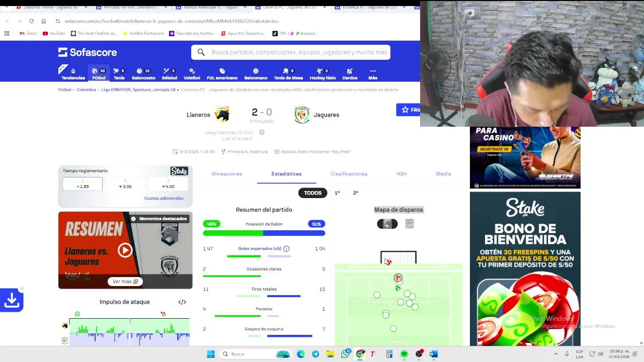644x362 pixels.
Task: Click the red goal marker on the shot map
Action: pos(398,278)
